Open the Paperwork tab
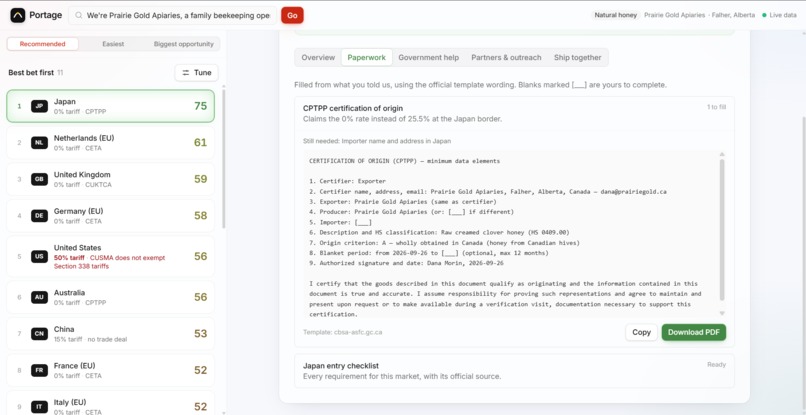 pyautogui.click(x=367, y=58)
